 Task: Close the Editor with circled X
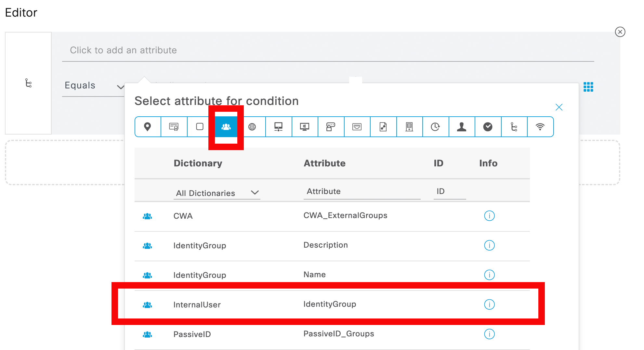[x=620, y=32]
